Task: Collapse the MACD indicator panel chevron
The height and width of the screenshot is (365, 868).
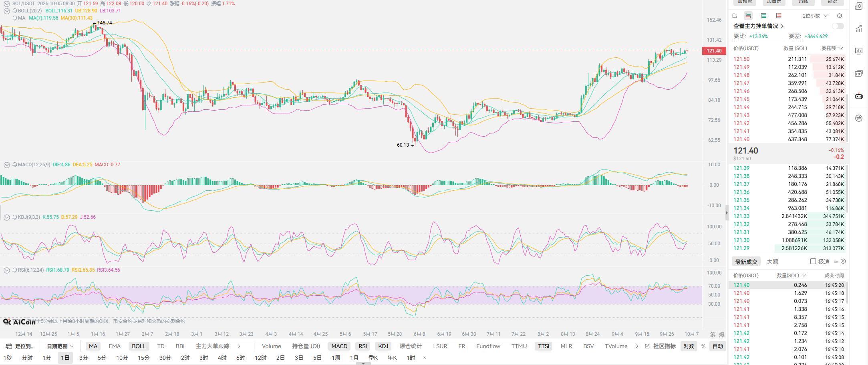Action: coord(7,165)
